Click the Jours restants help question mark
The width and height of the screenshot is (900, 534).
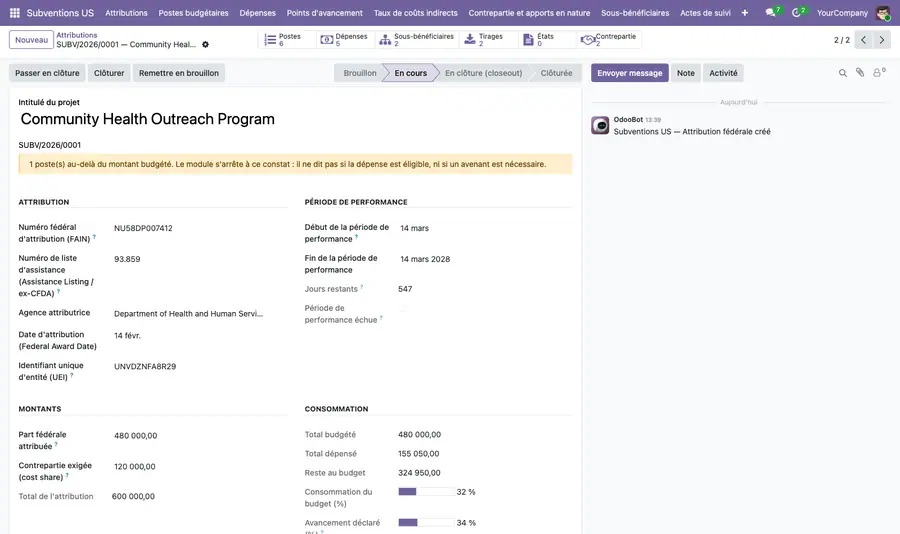click(x=362, y=287)
